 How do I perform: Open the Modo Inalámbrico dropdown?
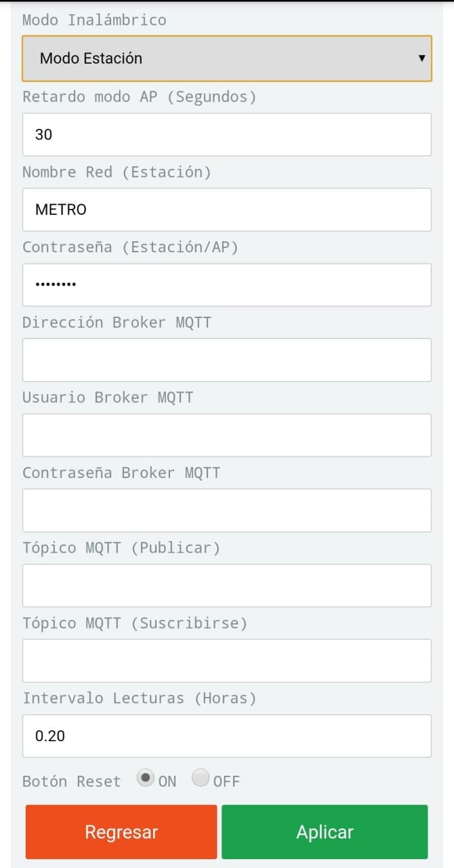point(227,58)
